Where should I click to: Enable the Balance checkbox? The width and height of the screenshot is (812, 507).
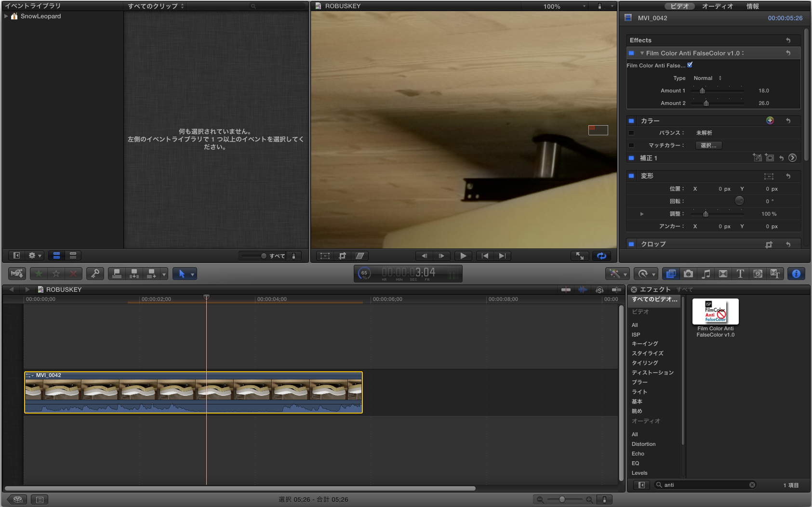coord(631,133)
